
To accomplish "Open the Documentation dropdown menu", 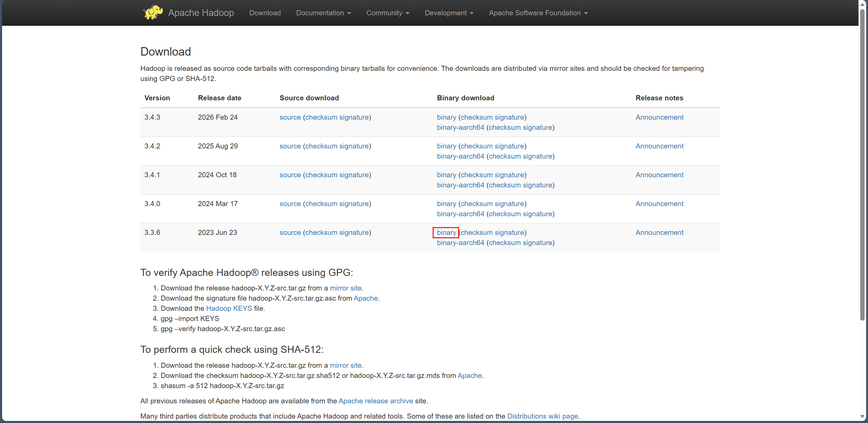I will [x=323, y=13].
